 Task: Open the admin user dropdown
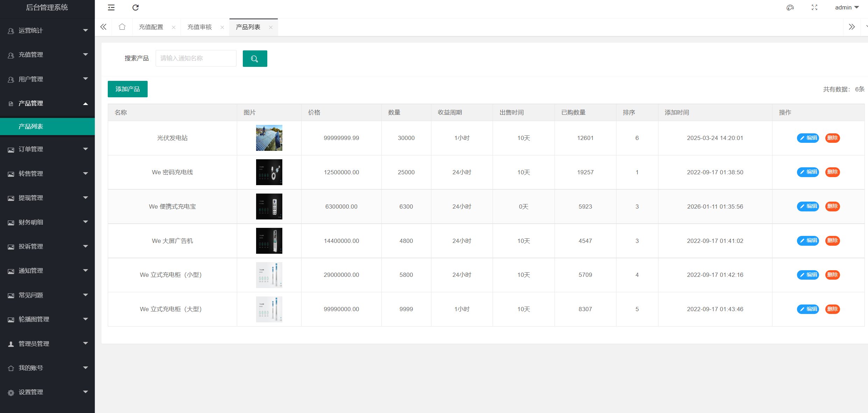click(x=847, y=7)
